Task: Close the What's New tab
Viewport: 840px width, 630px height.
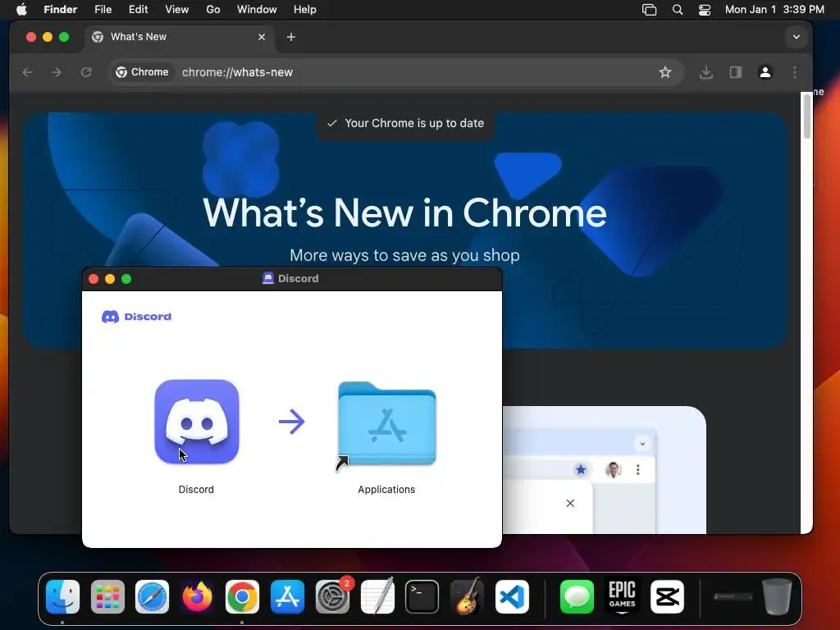Action: point(262,37)
